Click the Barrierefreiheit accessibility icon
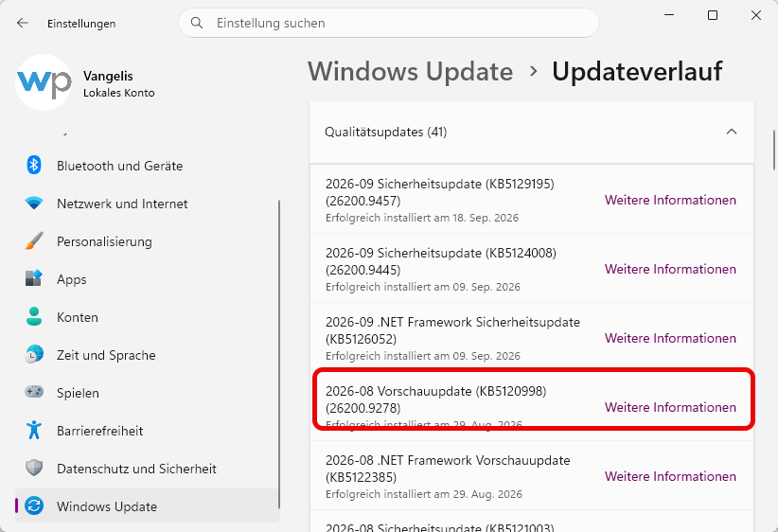 (34, 430)
